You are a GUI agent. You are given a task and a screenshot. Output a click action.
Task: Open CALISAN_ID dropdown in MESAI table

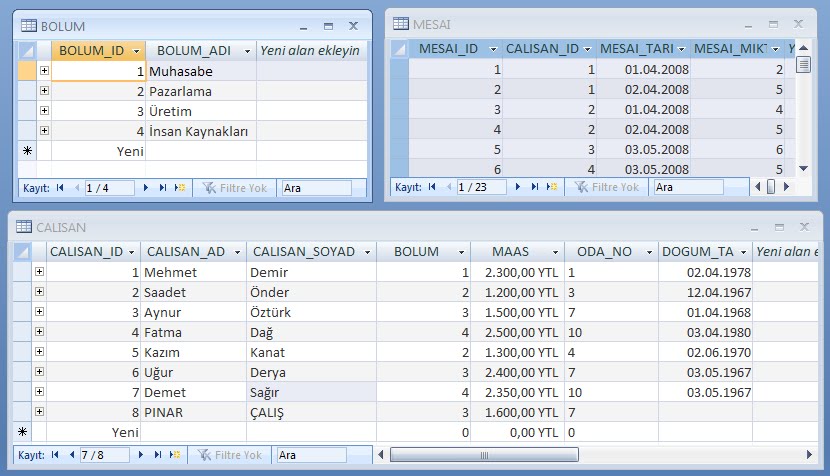pyautogui.click(x=587, y=49)
